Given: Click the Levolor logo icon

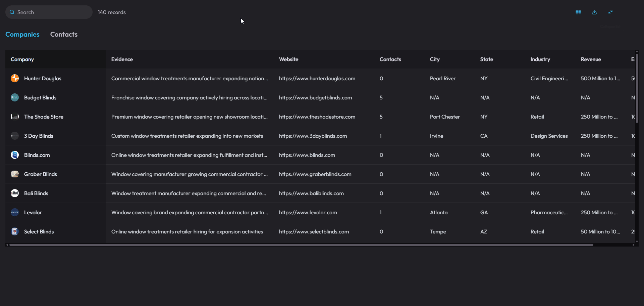Looking at the screenshot, I should pyautogui.click(x=15, y=212).
